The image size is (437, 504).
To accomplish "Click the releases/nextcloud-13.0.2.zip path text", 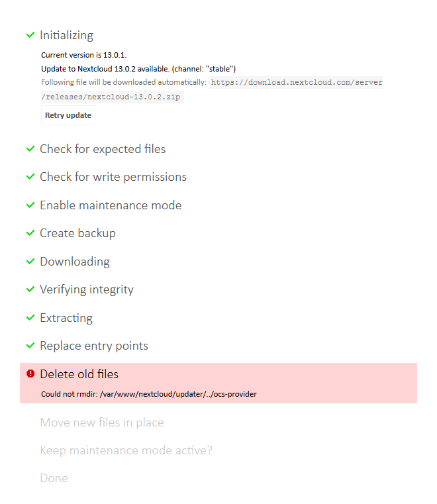I will (x=113, y=97).
